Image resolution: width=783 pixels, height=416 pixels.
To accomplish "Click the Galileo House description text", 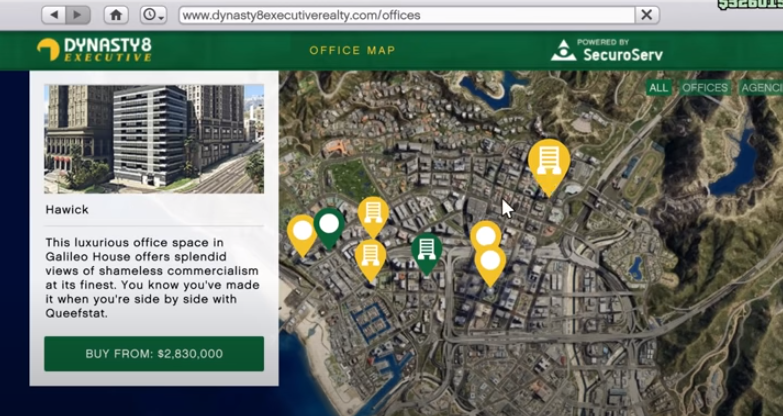I will 152,278.
